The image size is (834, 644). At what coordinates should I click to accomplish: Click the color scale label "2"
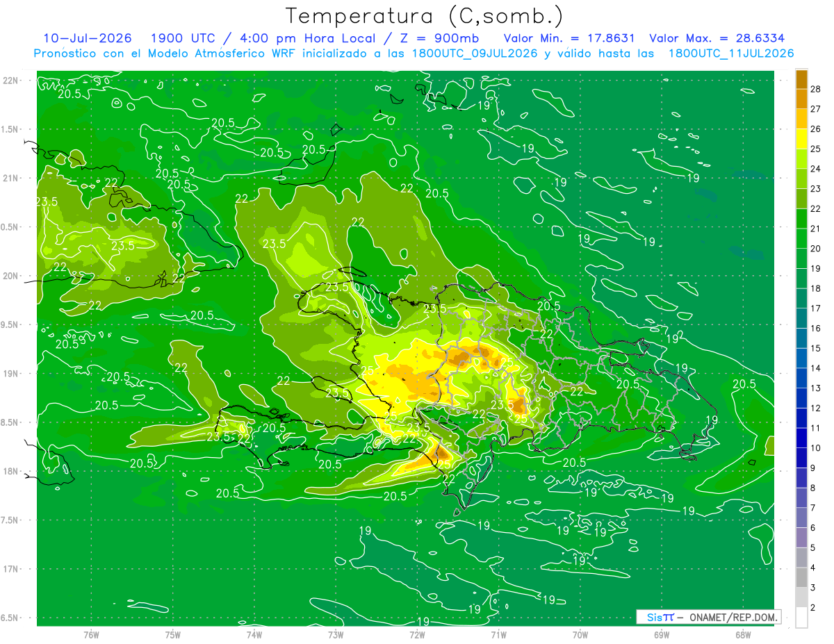[813, 607]
